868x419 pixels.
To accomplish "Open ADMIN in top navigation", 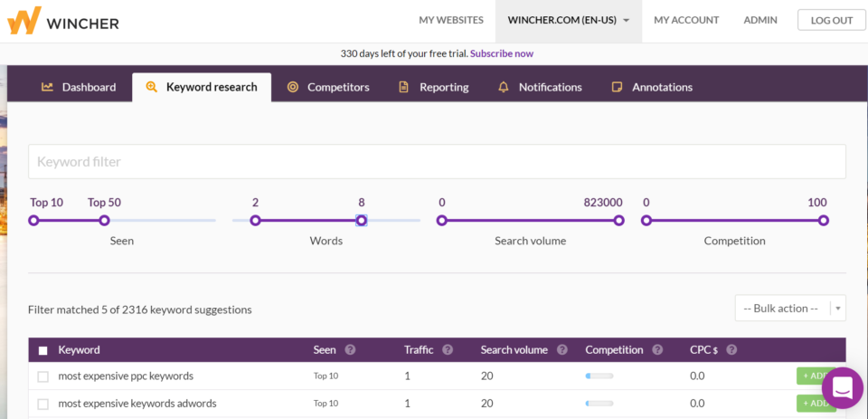I will pyautogui.click(x=760, y=21).
